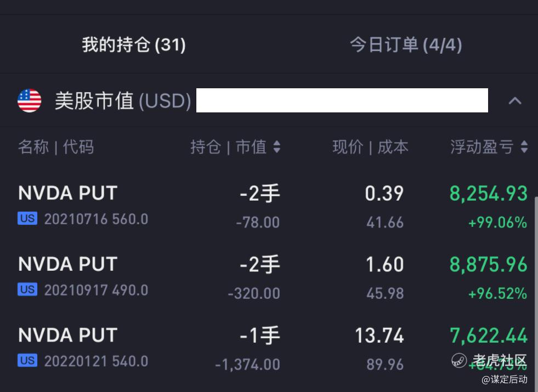Screen dimensions: 538x392
Task: Click US badge on 20210917 490.0 option
Action: 27,289
